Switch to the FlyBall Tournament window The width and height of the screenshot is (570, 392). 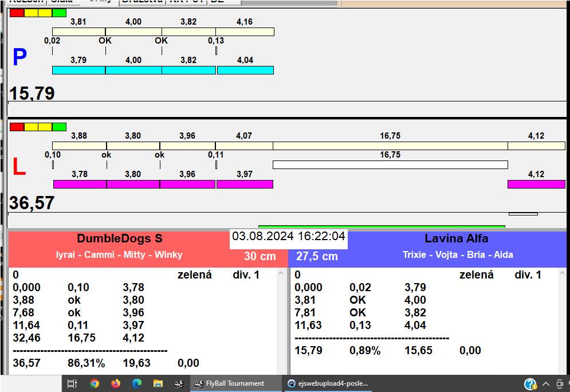tap(235, 383)
